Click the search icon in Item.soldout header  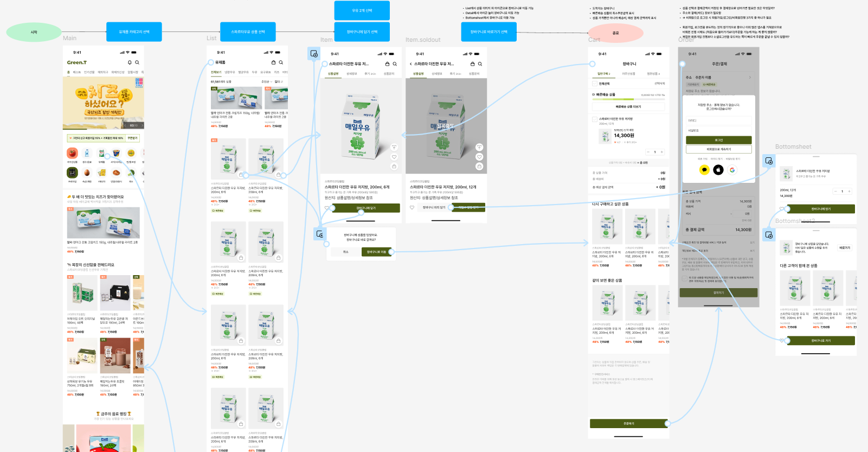point(480,64)
